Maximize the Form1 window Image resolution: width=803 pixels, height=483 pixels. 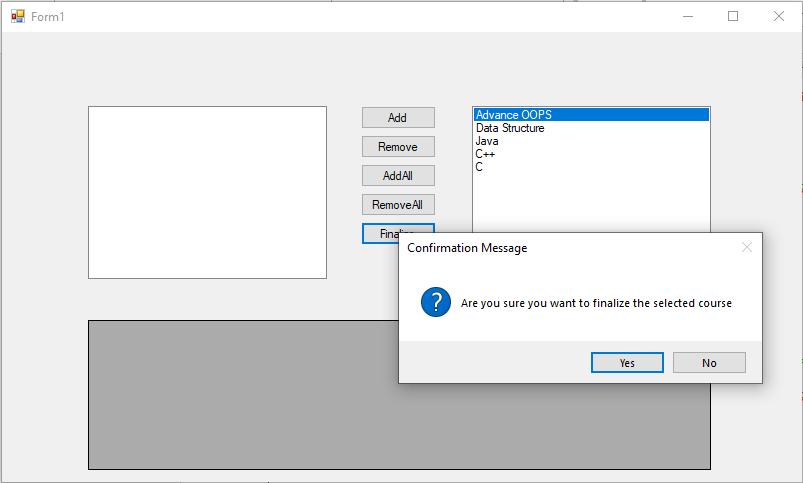click(x=733, y=17)
